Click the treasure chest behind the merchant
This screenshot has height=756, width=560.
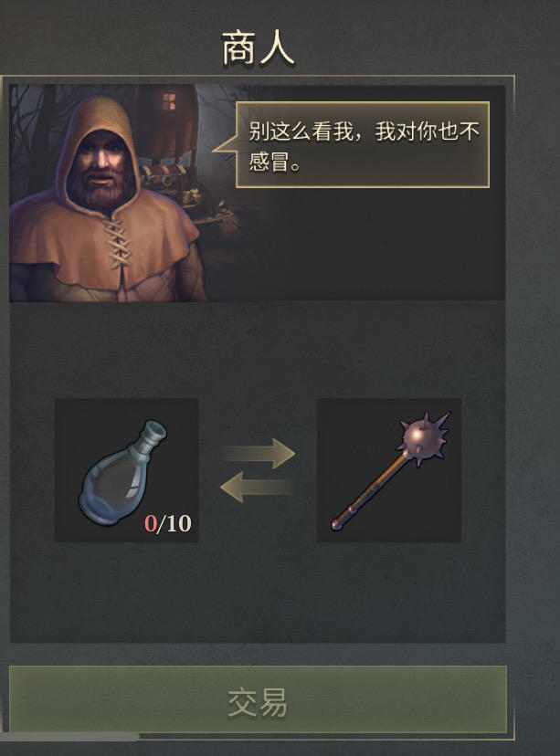tap(165, 178)
